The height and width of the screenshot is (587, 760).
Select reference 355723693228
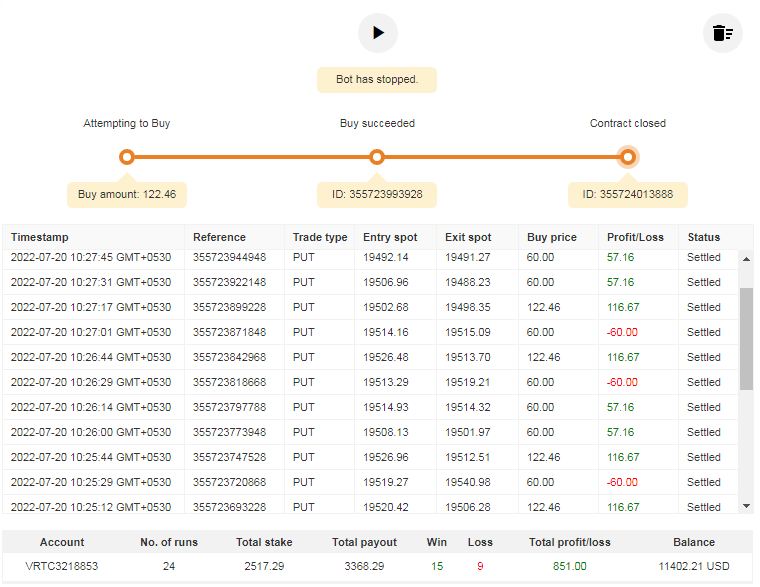pyautogui.click(x=229, y=507)
